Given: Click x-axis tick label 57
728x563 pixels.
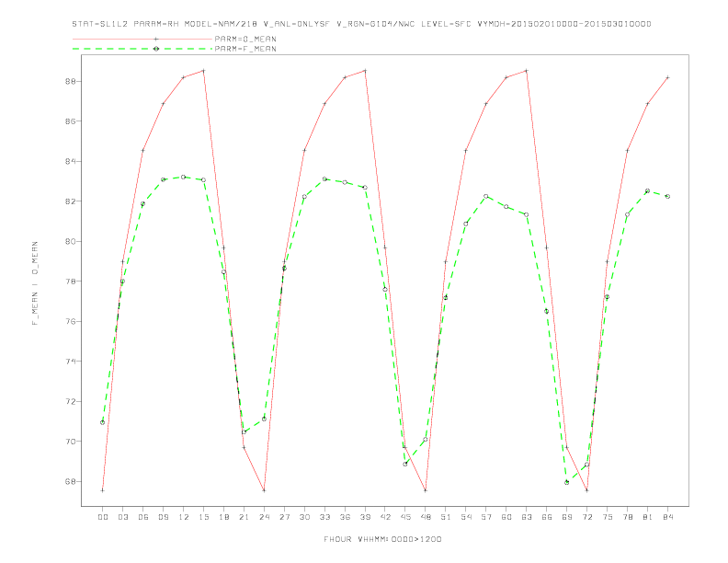Looking at the screenshot, I should click(x=486, y=517).
